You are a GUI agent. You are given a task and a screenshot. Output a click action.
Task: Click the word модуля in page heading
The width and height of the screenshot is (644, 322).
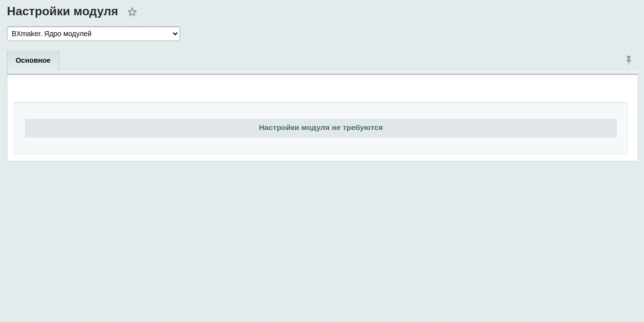pos(96,11)
